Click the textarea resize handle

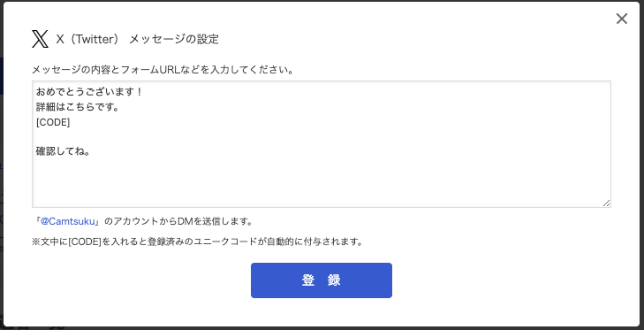(606, 203)
